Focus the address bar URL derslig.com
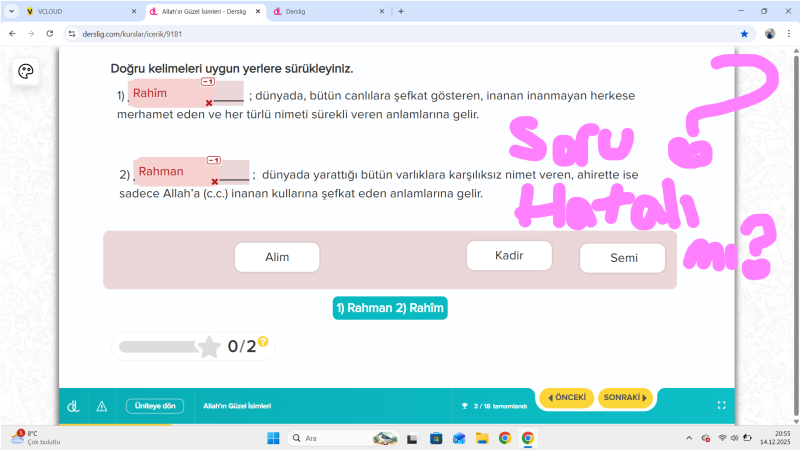Screen dimensions: 800x450 [x=132, y=34]
